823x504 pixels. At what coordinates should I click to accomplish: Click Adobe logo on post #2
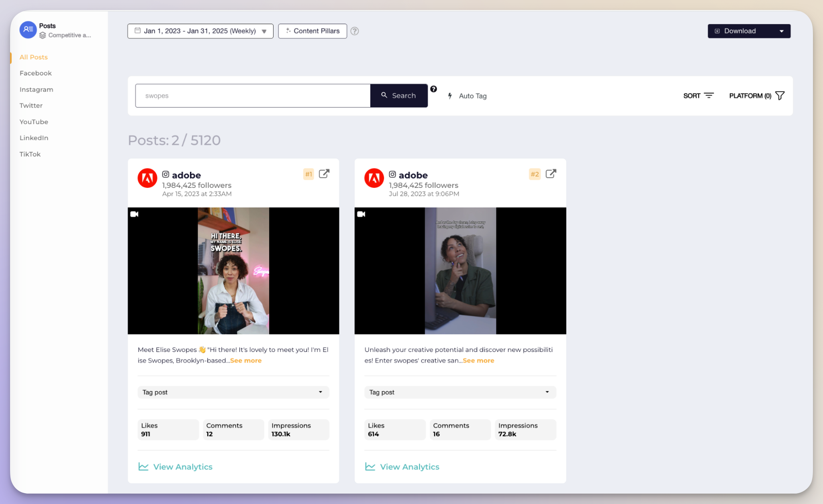tap(374, 178)
